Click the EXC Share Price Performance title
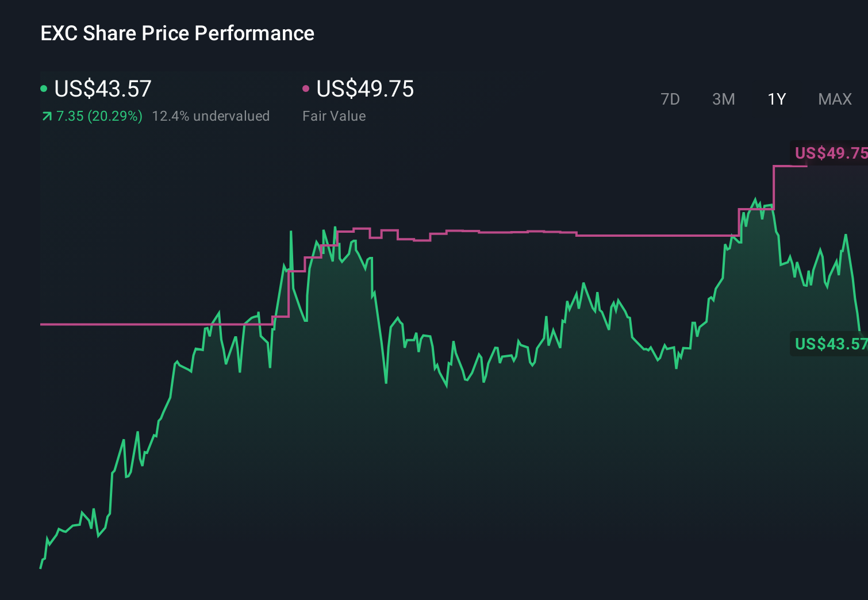 tap(177, 33)
